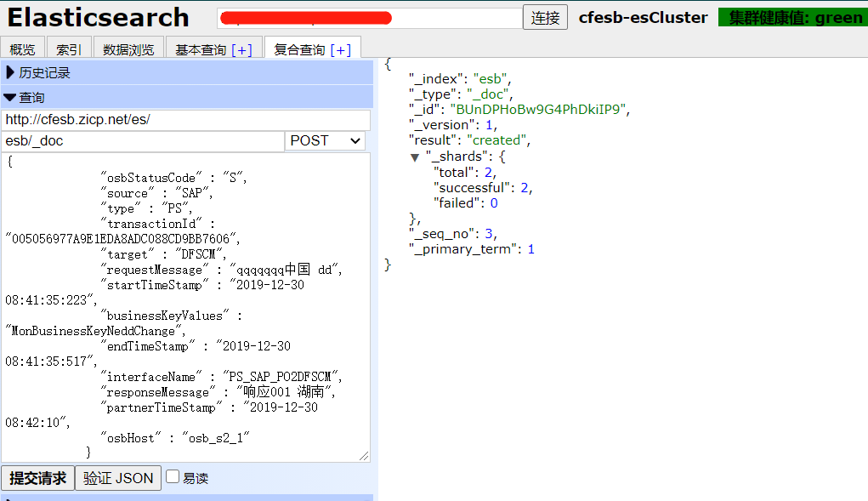Click inside the JSON request body editor
Image resolution: width=868 pixels, height=501 pixels.
[x=186, y=308]
